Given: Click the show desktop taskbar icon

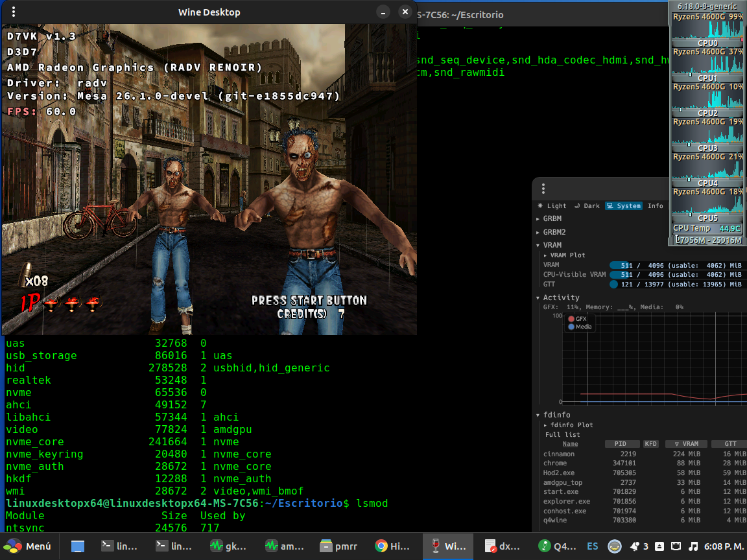Looking at the screenshot, I should [x=78, y=546].
